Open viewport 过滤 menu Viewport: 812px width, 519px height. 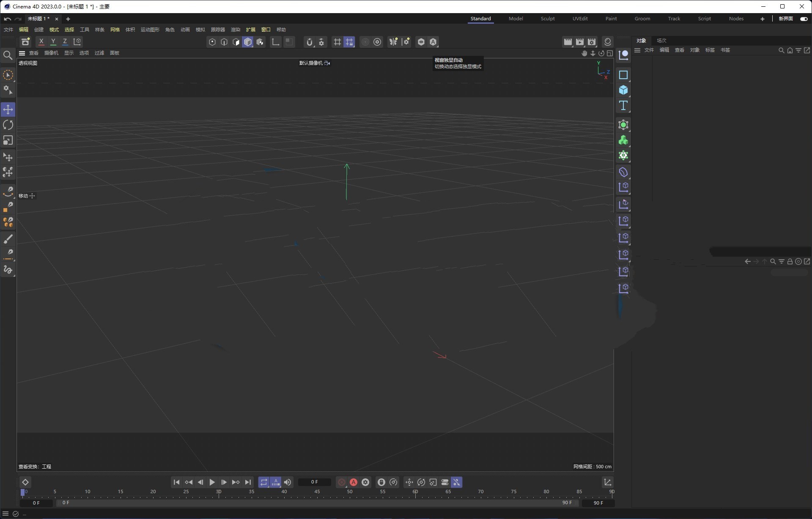(x=99, y=53)
